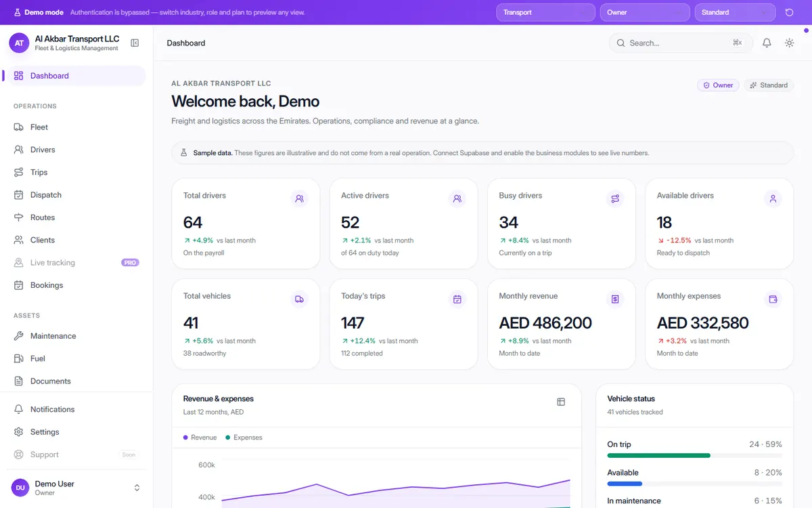Click the Active drivers card icon
This screenshot has height=508, width=812.
coord(457,199)
